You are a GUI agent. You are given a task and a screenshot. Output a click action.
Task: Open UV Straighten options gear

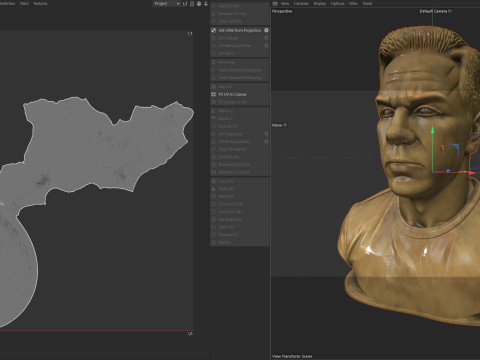[266, 134]
